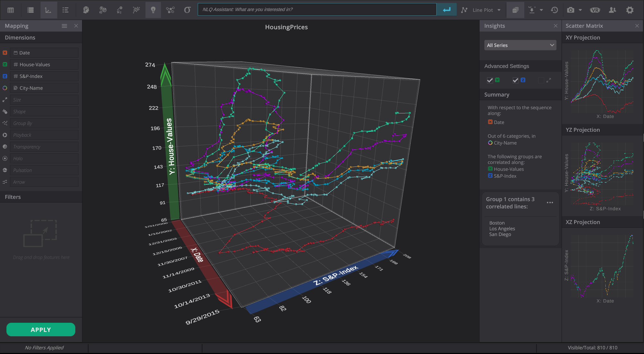Submit the NLQ query with enter arrow

(x=446, y=10)
